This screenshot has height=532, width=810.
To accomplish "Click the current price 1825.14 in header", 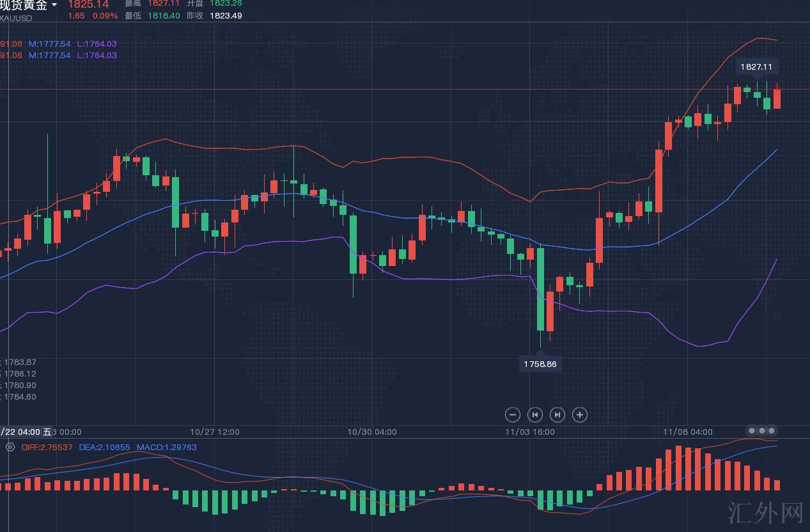I will [x=88, y=4].
